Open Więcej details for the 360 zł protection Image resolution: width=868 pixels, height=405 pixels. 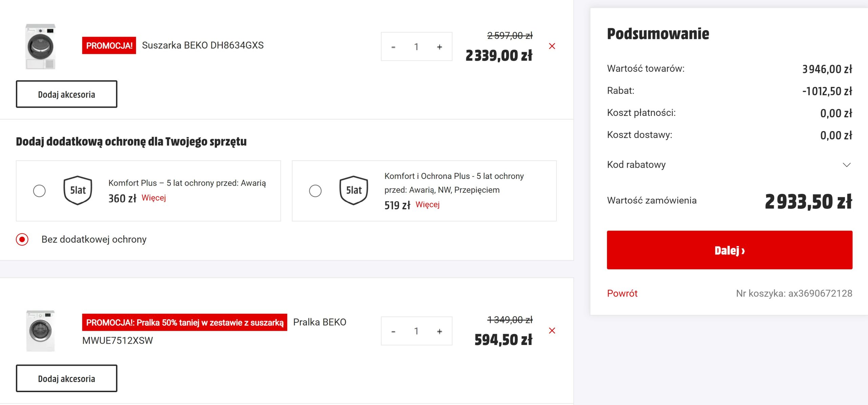pyautogui.click(x=154, y=198)
